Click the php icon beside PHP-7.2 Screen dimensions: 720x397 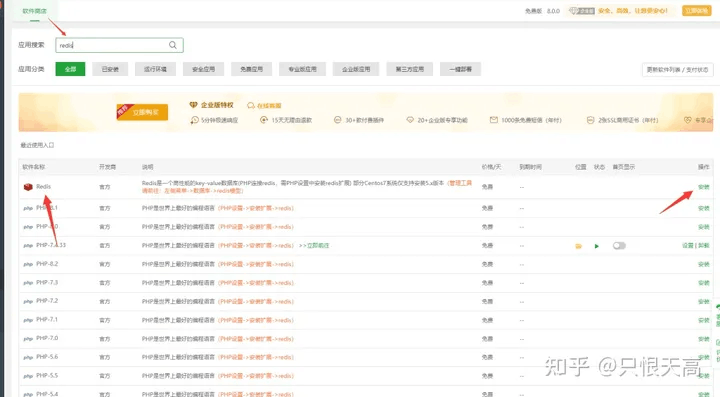(x=28, y=302)
